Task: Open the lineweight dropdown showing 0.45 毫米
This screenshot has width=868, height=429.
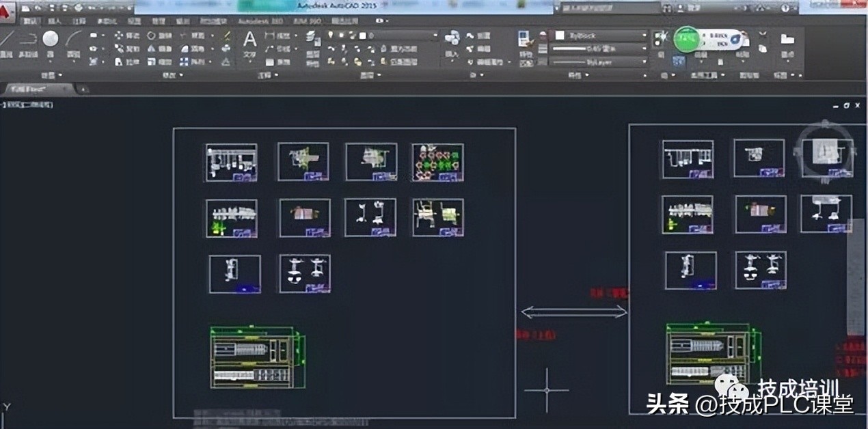Action: 644,48
